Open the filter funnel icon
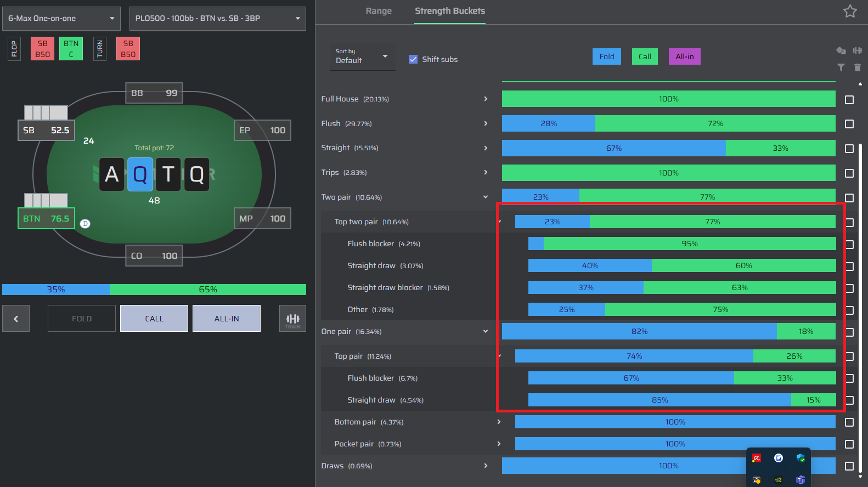868x487 pixels. [x=841, y=67]
